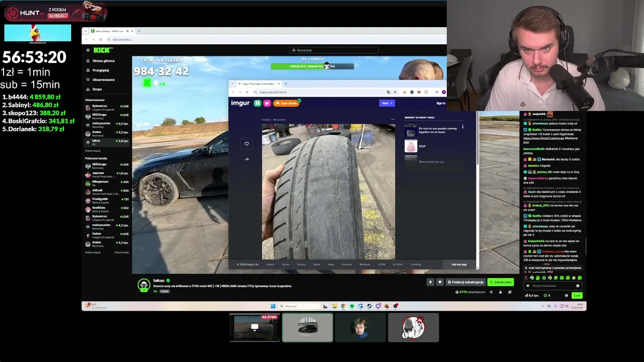Image resolution: width=644 pixels, height=362 pixels.
Task: Select the webcam scene thumbnail
Action: (x=360, y=328)
